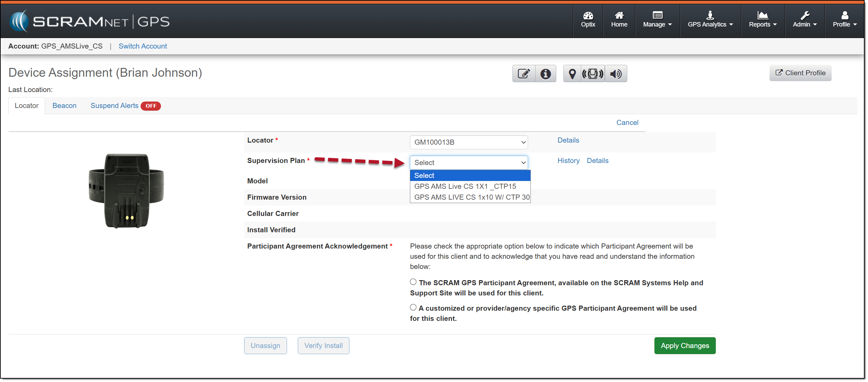Click the info circle icon button
The height and width of the screenshot is (382, 868).
pyautogui.click(x=545, y=74)
